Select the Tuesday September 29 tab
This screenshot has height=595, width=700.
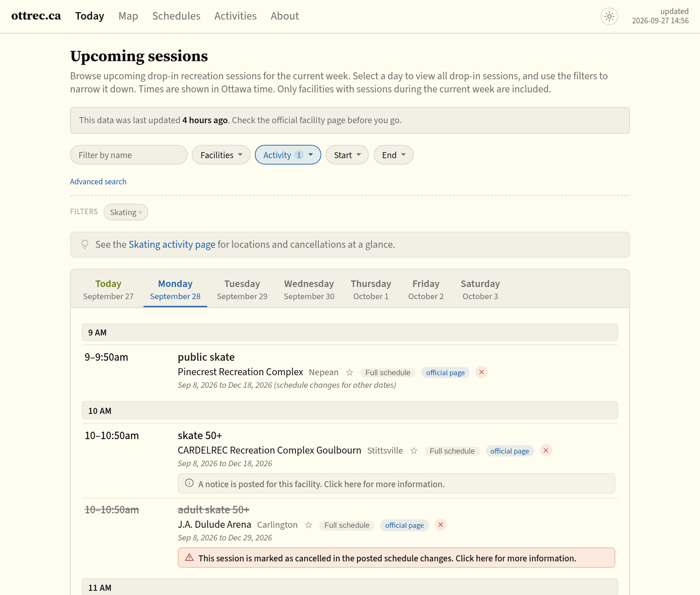pyautogui.click(x=242, y=289)
